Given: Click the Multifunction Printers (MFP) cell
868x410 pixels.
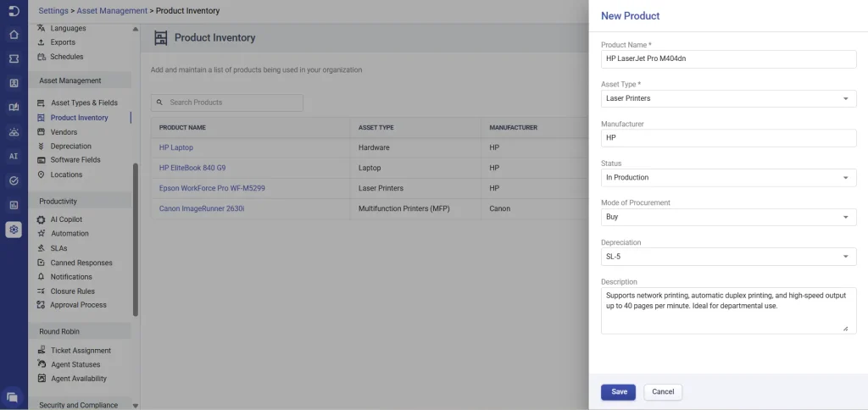Looking at the screenshot, I should tap(403, 208).
